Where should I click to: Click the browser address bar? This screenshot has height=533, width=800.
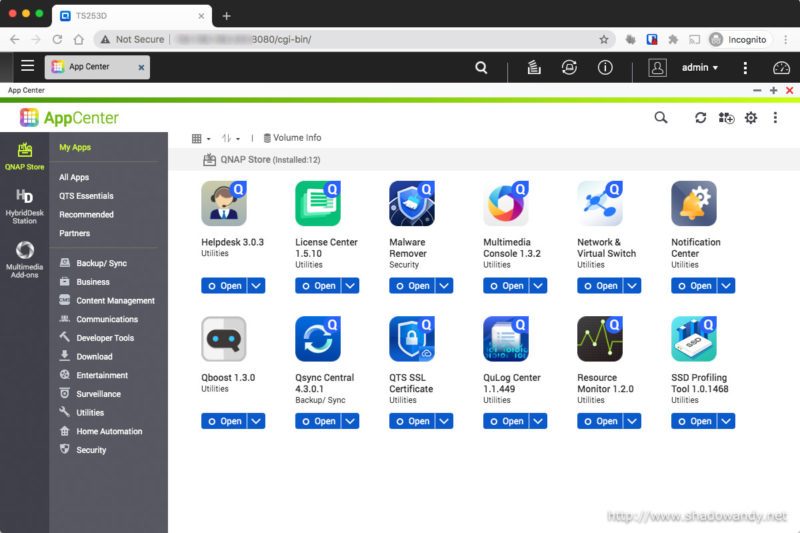(350, 39)
